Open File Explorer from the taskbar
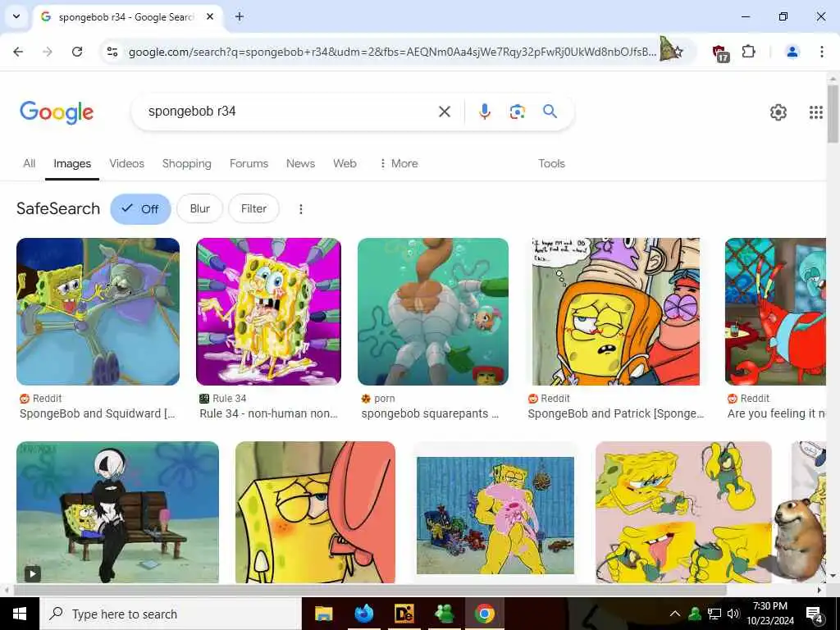The image size is (840, 630). [x=323, y=614]
